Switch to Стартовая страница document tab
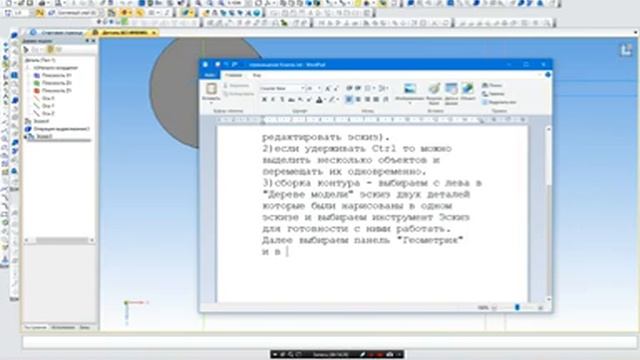 coord(57,33)
